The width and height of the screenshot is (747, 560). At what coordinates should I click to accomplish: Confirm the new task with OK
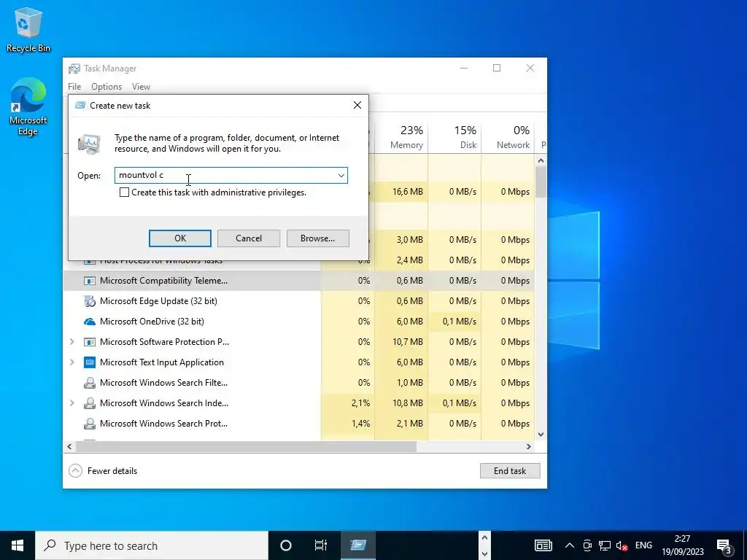click(x=180, y=238)
